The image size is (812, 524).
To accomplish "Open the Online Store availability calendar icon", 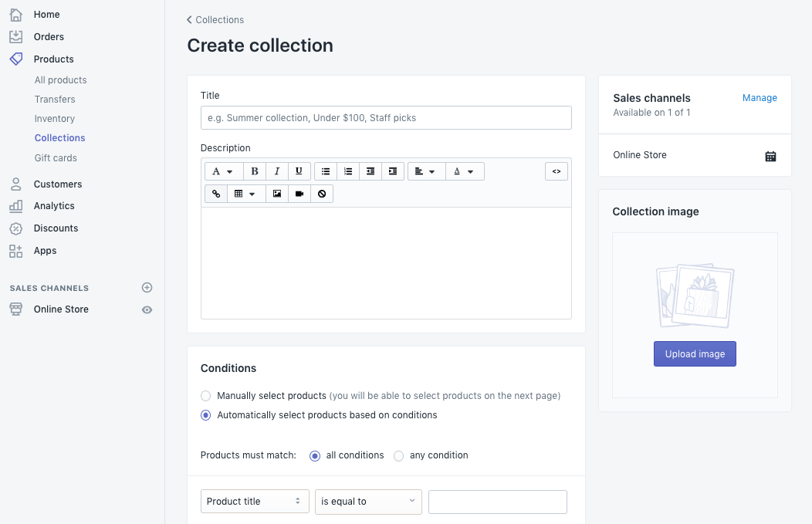I will click(770, 156).
